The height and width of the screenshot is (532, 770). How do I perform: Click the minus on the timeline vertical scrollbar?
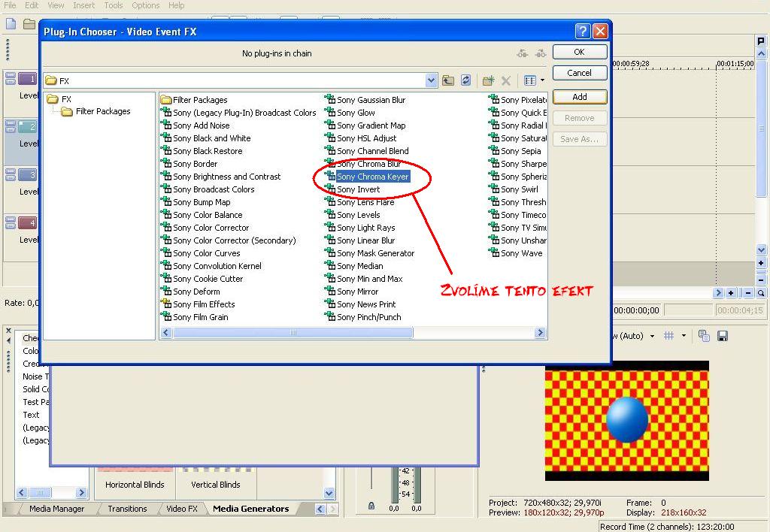(761, 280)
